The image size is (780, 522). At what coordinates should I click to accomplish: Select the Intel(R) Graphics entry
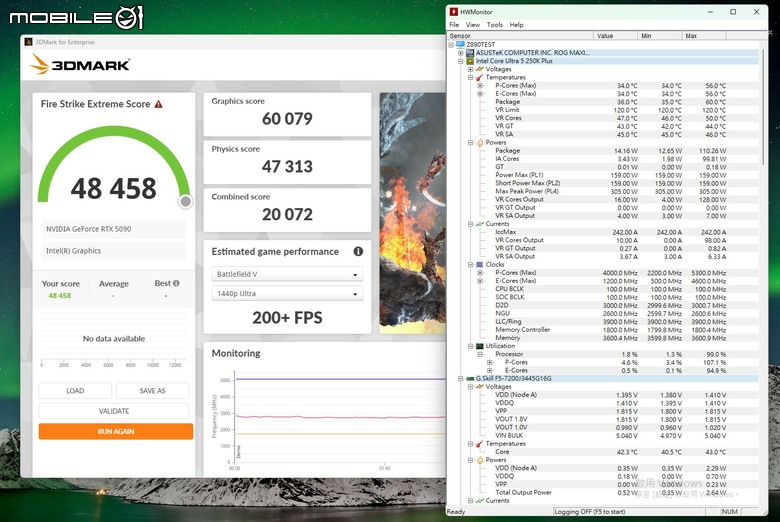pos(114,251)
